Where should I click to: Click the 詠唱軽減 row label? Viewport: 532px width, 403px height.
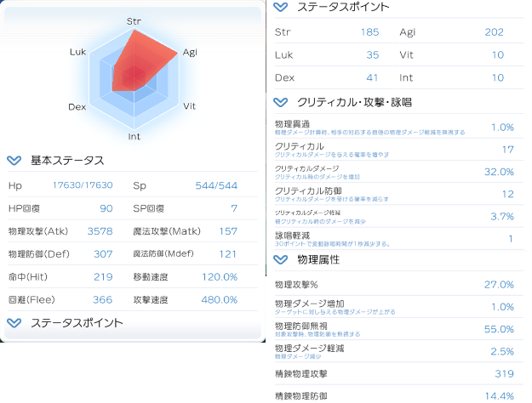(x=292, y=236)
